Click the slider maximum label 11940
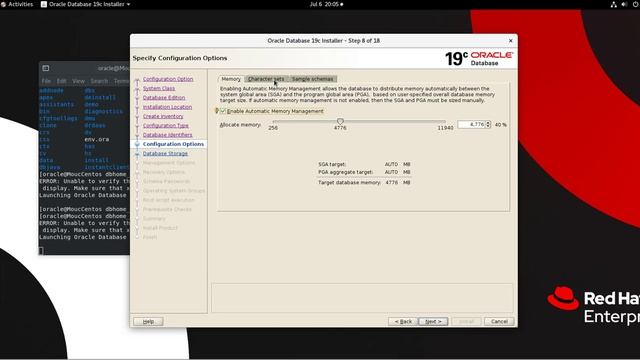The image size is (640, 360). coord(445,128)
